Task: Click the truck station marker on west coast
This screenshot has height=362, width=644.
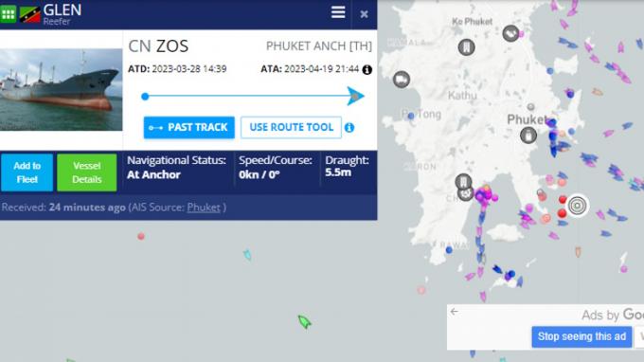Action: click(402, 80)
